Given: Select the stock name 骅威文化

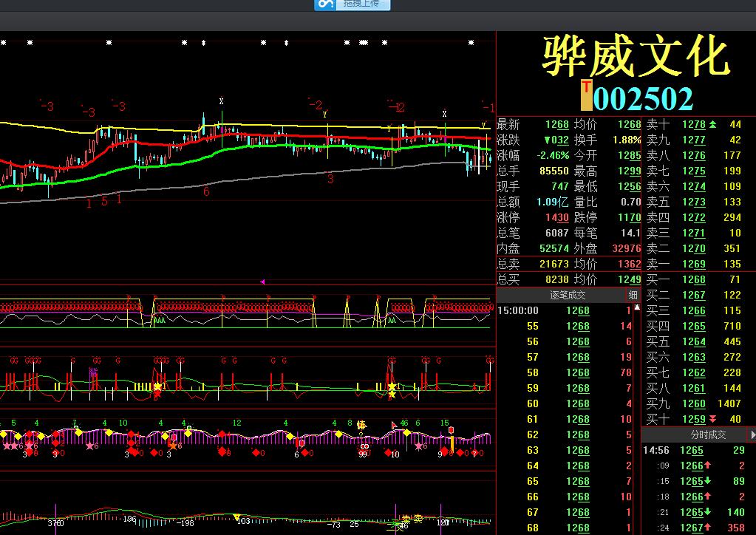Looking at the screenshot, I should pos(636,57).
